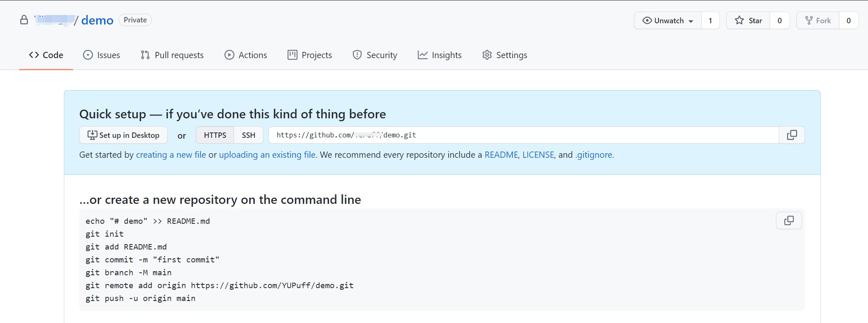
Task: Select the HTTPS clone protocol
Action: click(215, 135)
